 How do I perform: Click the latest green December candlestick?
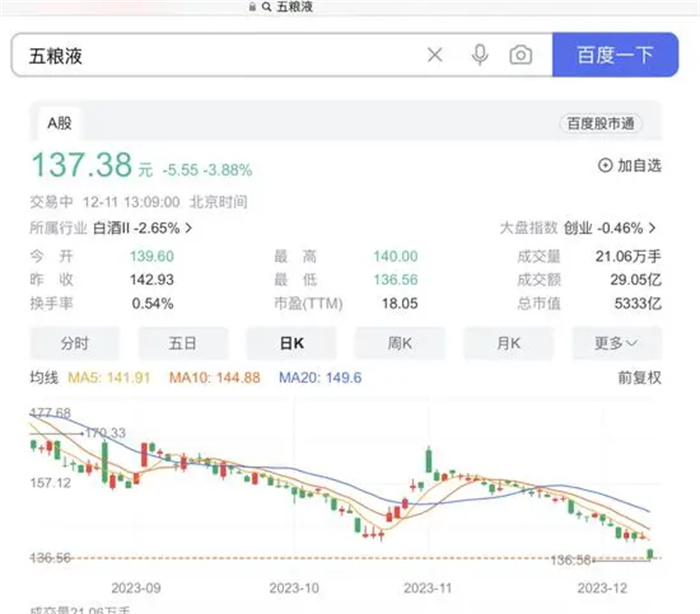pyautogui.click(x=650, y=554)
